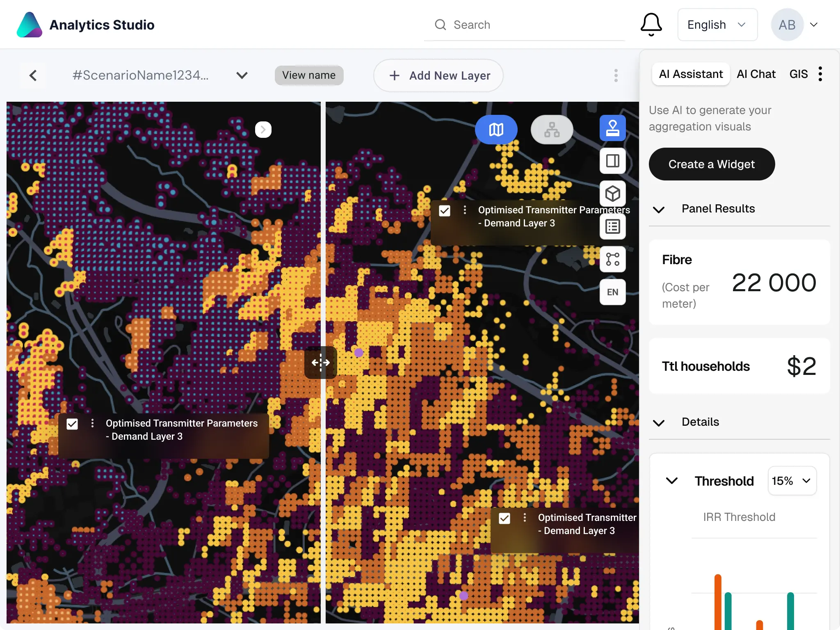The image size is (840, 630).
Task: Toggle the side panel layout icon
Action: (612, 161)
